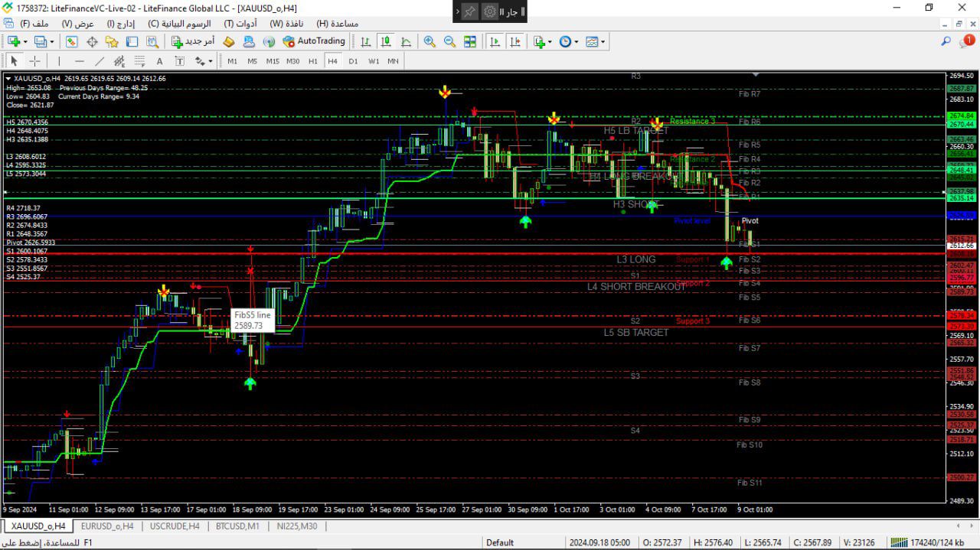The height and width of the screenshot is (550, 980).
Task: Tile chart windows icon
Action: [x=469, y=41]
